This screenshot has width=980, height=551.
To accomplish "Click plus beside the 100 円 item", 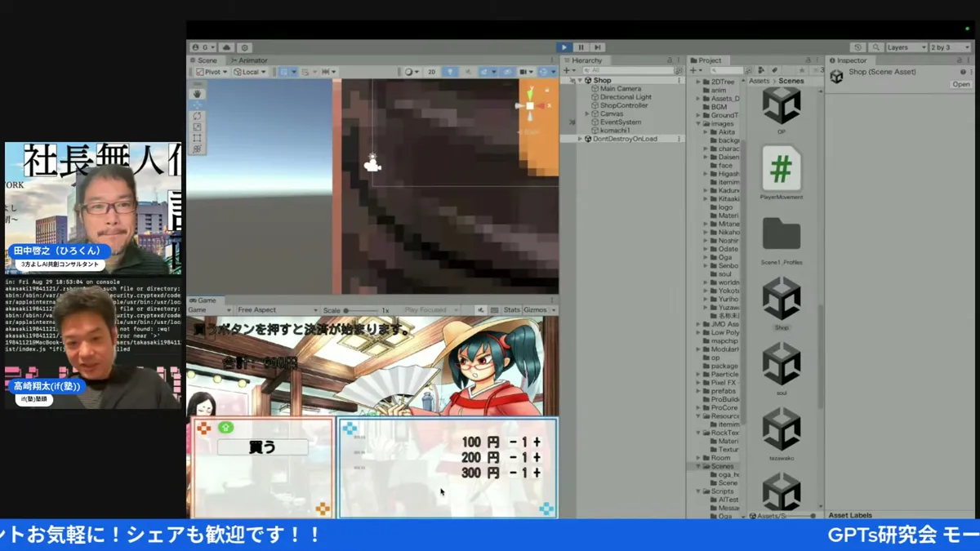I will (537, 442).
